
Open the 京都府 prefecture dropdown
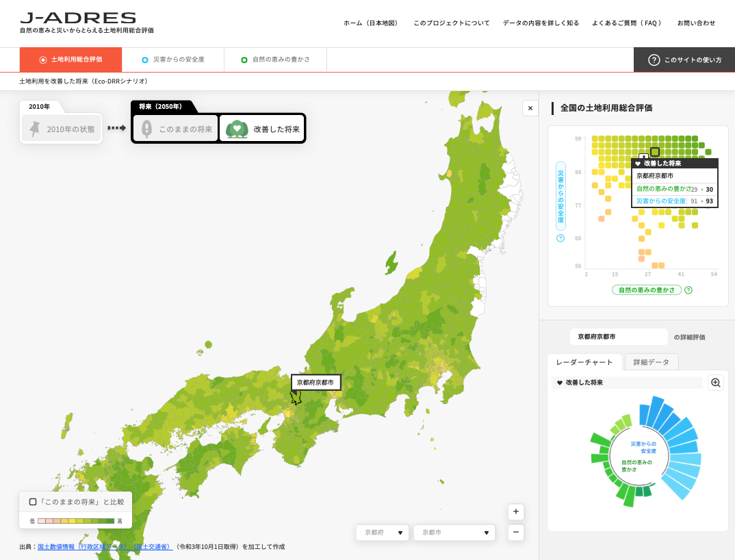tap(383, 533)
